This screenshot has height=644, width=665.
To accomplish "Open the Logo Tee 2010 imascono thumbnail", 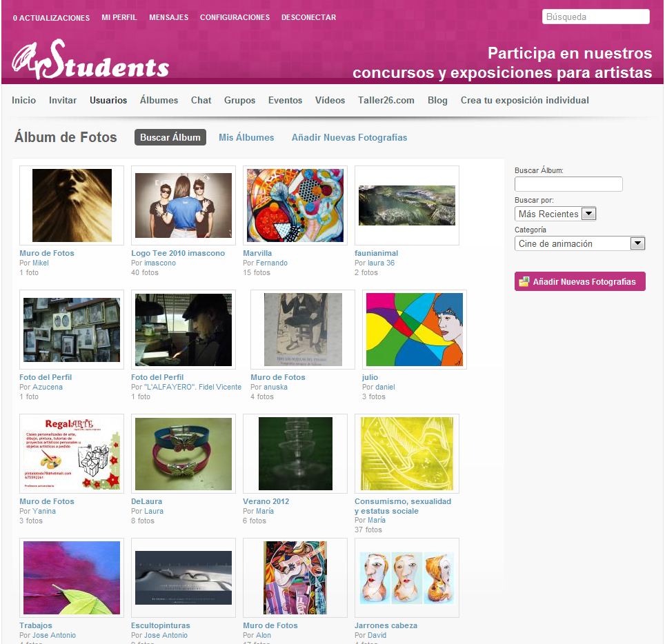I will (183, 205).
